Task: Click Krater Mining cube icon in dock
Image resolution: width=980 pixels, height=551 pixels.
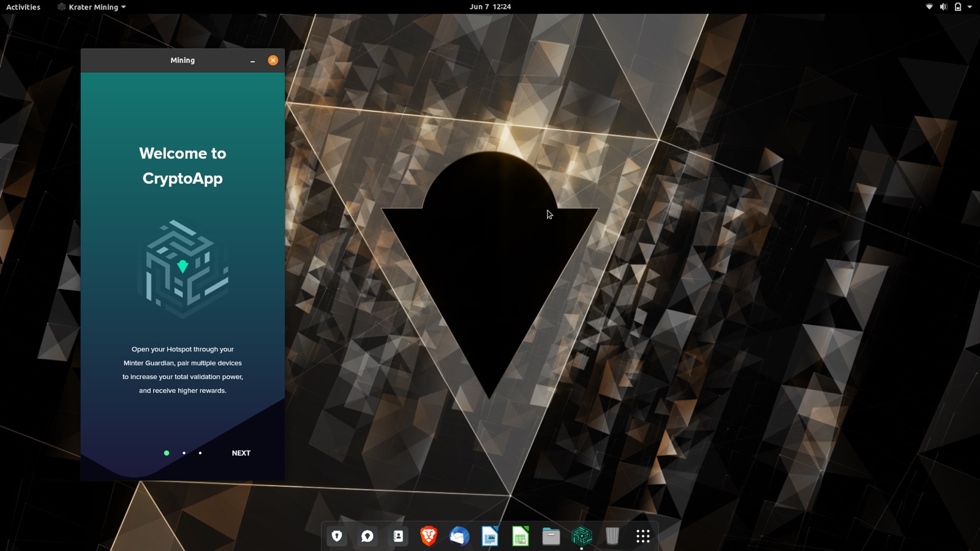Action: 581,536
